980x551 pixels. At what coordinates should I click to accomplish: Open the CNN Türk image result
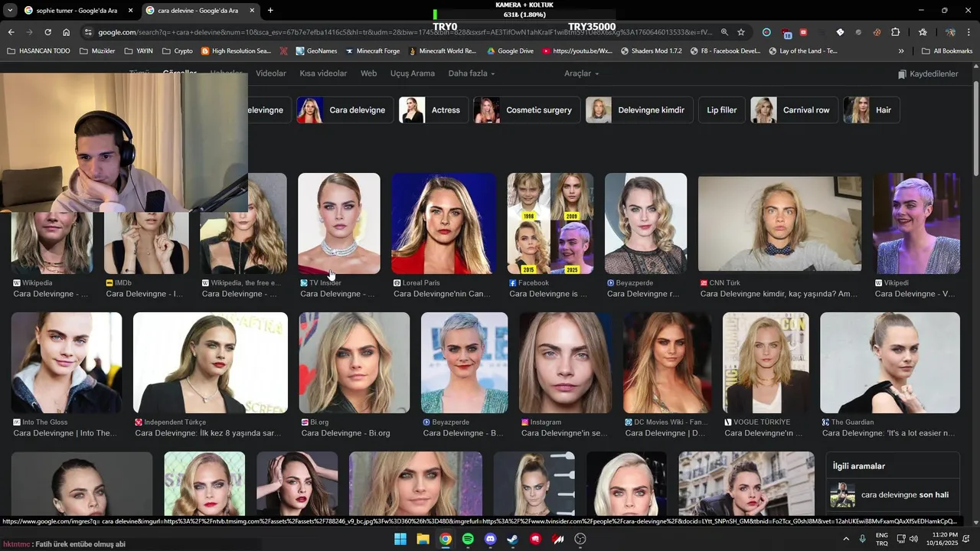pyautogui.click(x=779, y=223)
